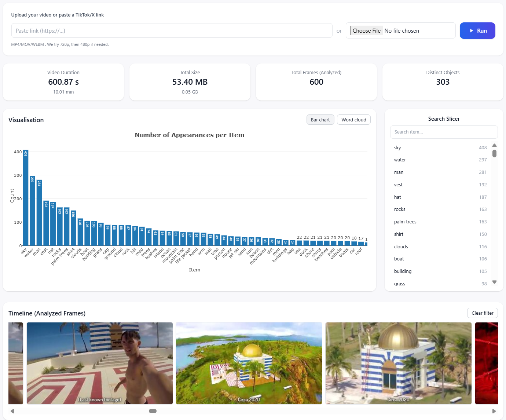Click the Clear filter button
This screenshot has height=420, width=506.
pyautogui.click(x=482, y=313)
